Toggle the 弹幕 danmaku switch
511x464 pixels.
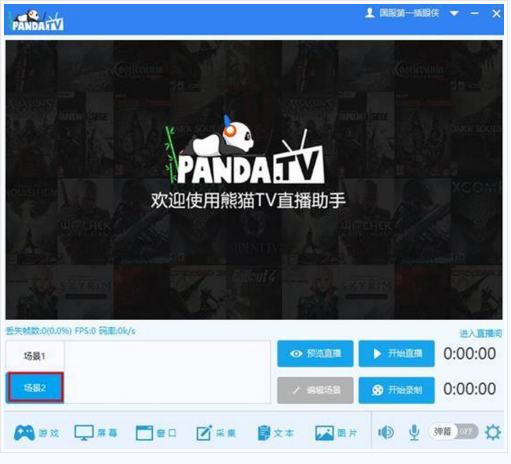click(454, 432)
